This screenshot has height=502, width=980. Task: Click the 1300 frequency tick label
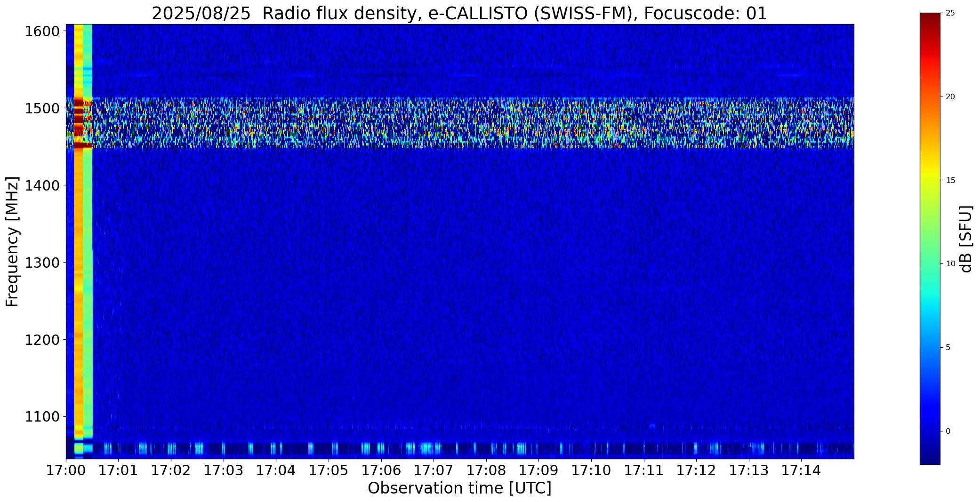42,263
